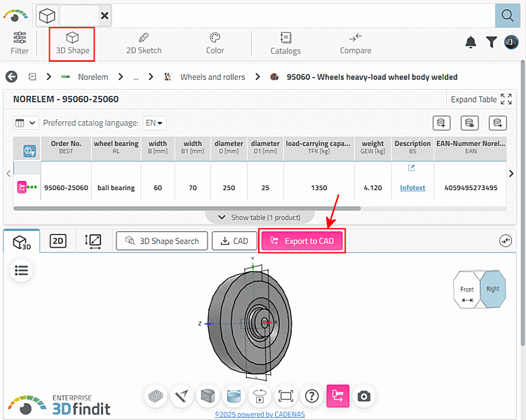Click the funnel filter icon

tap(492, 42)
